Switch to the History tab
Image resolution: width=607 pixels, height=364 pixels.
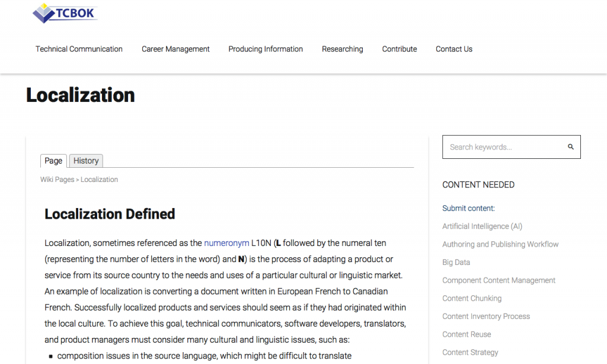pyautogui.click(x=85, y=161)
